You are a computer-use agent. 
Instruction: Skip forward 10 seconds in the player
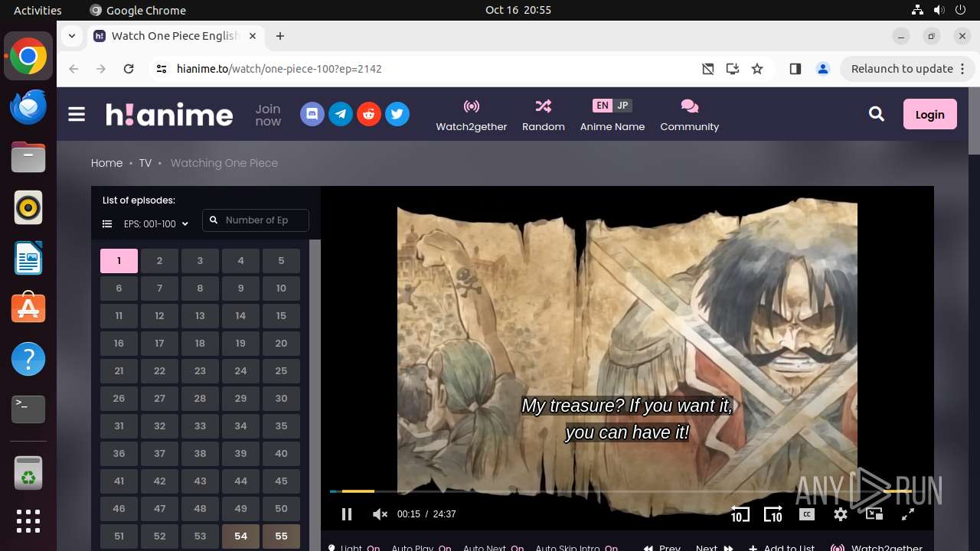coord(773,514)
